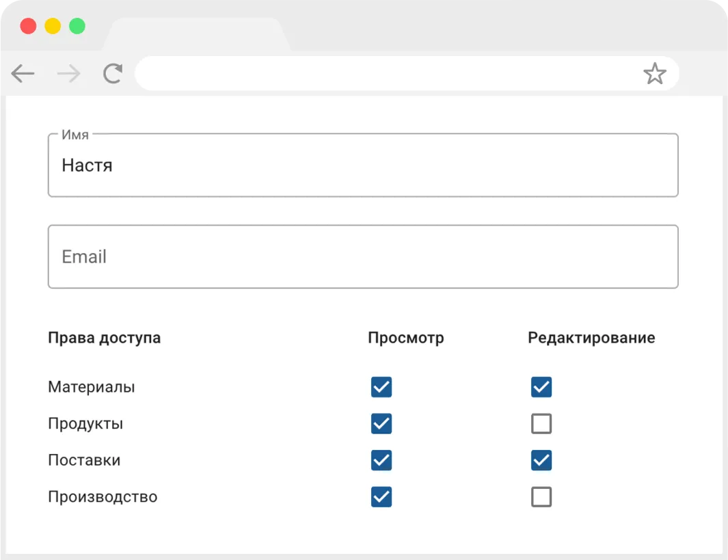The height and width of the screenshot is (560, 728).
Task: Select the blank browser tab
Action: coord(196,35)
